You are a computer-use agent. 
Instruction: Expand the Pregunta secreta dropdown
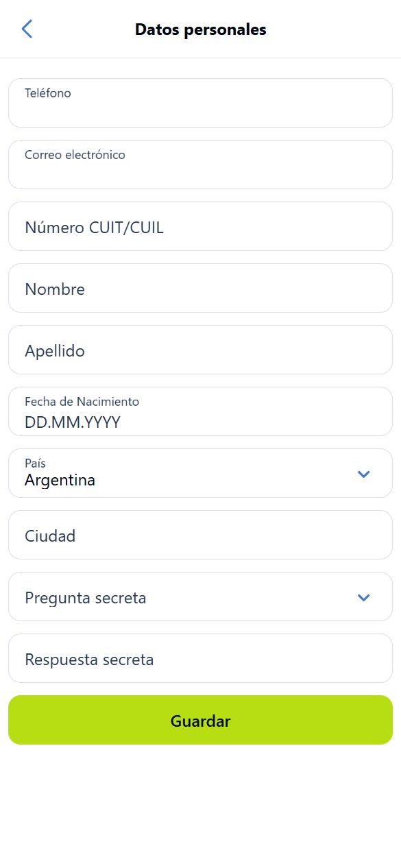(200, 596)
